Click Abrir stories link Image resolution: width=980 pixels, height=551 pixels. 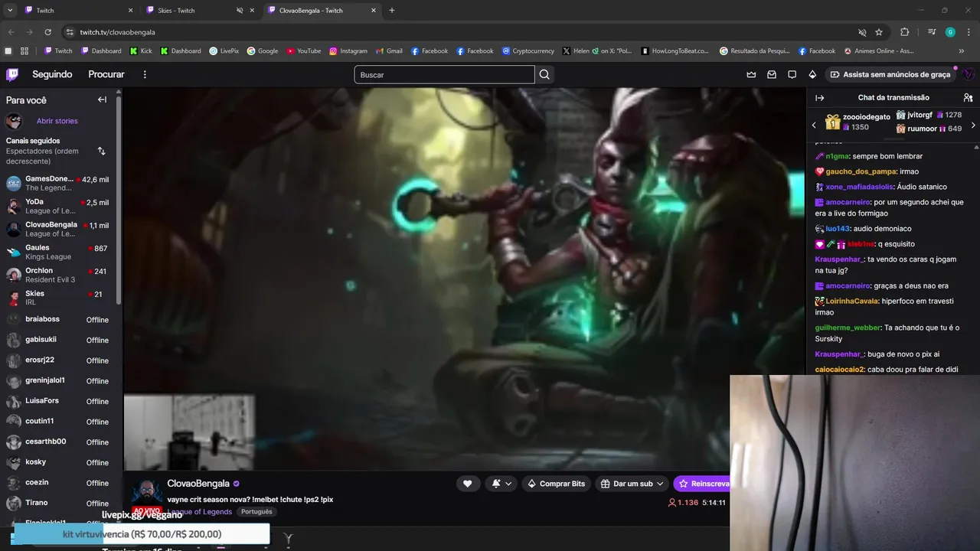(x=57, y=121)
